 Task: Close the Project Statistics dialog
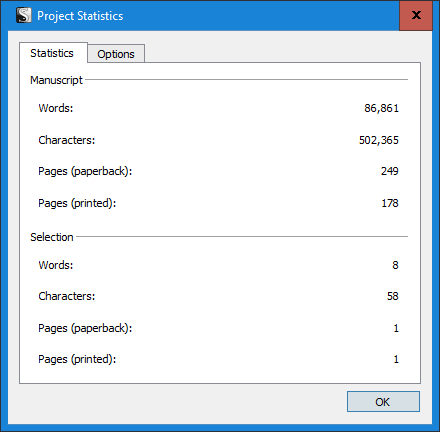[416, 15]
